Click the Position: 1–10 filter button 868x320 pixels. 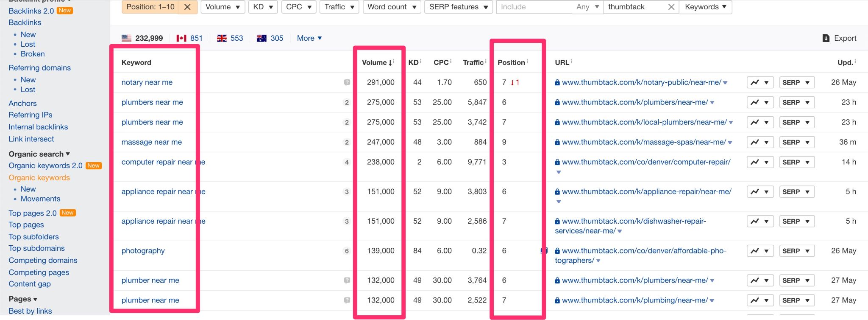150,7
